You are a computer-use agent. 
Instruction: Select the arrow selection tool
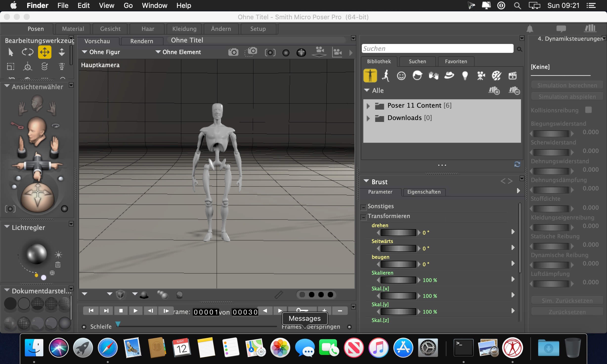click(11, 52)
